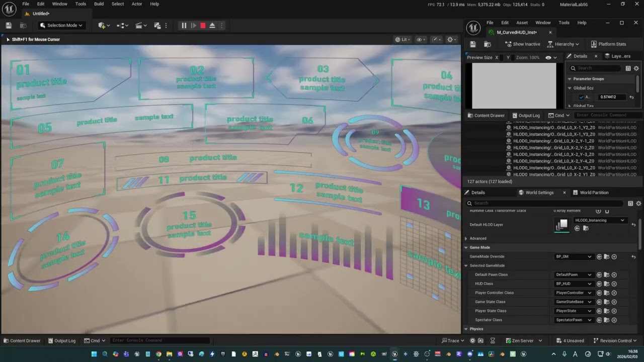Stop the play session with red square
This screenshot has width=644, height=362.
203,25
